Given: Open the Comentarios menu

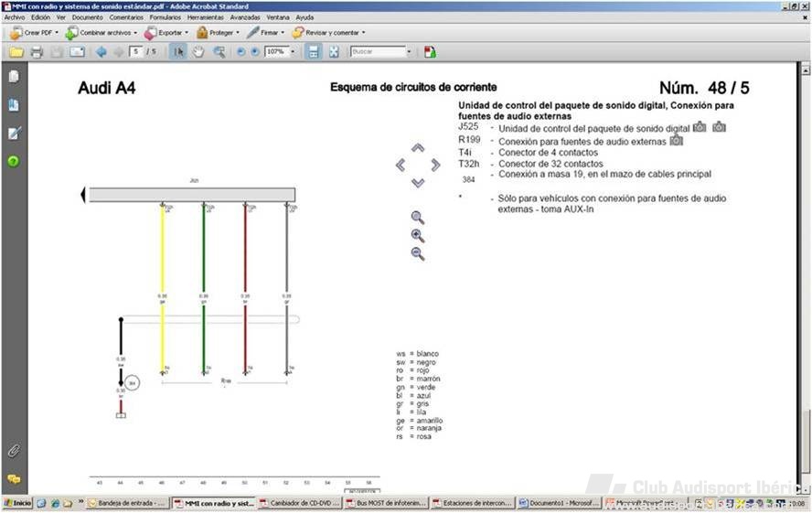Looking at the screenshot, I should click(x=126, y=17).
